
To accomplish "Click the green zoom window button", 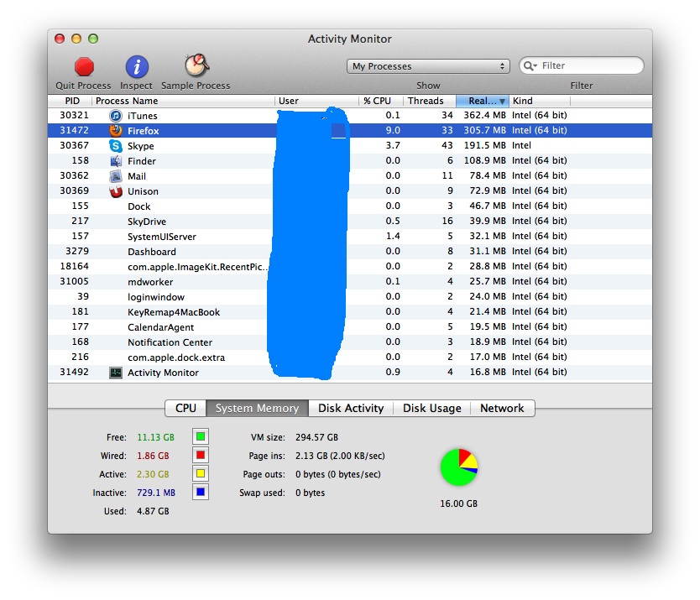I will (x=93, y=39).
